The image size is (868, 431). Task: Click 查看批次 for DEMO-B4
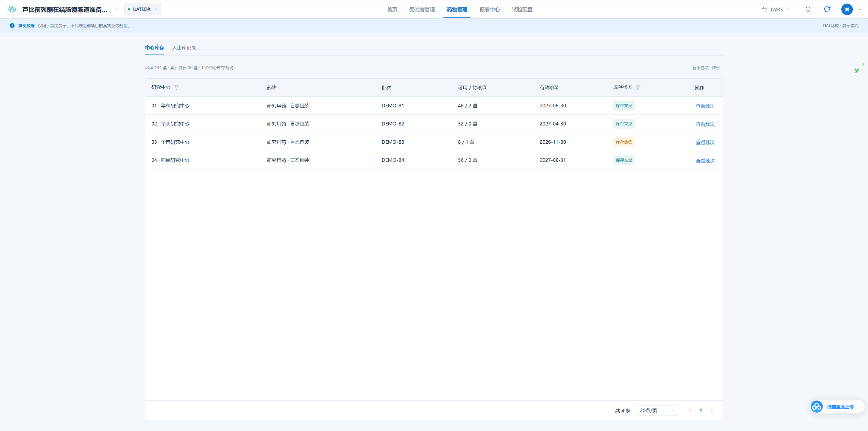click(705, 161)
